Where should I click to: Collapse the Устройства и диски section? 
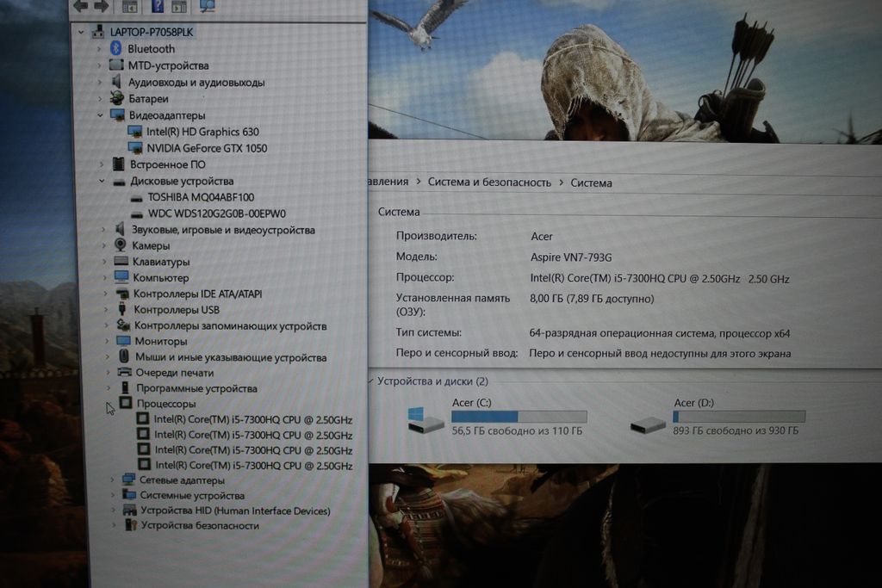click(x=371, y=381)
